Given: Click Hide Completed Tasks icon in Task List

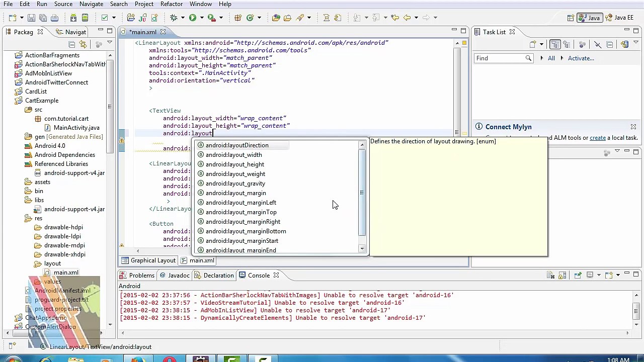Looking at the screenshot, I should 598,44.
